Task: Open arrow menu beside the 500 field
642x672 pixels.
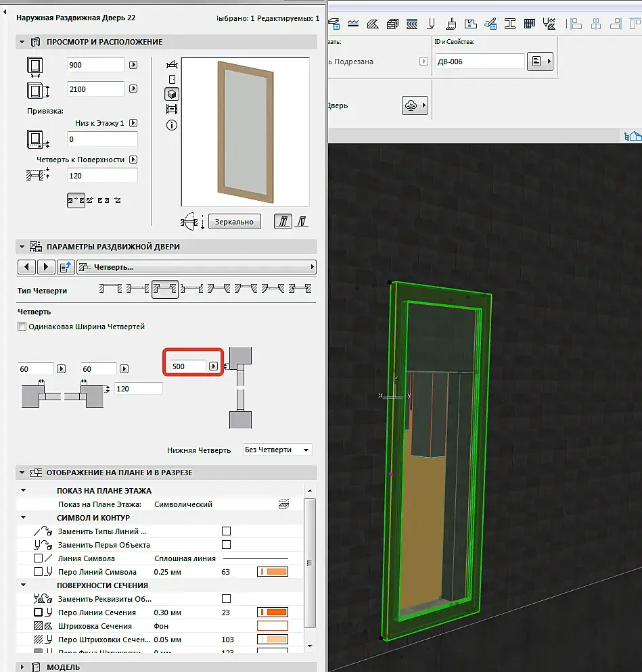Action: (x=213, y=366)
